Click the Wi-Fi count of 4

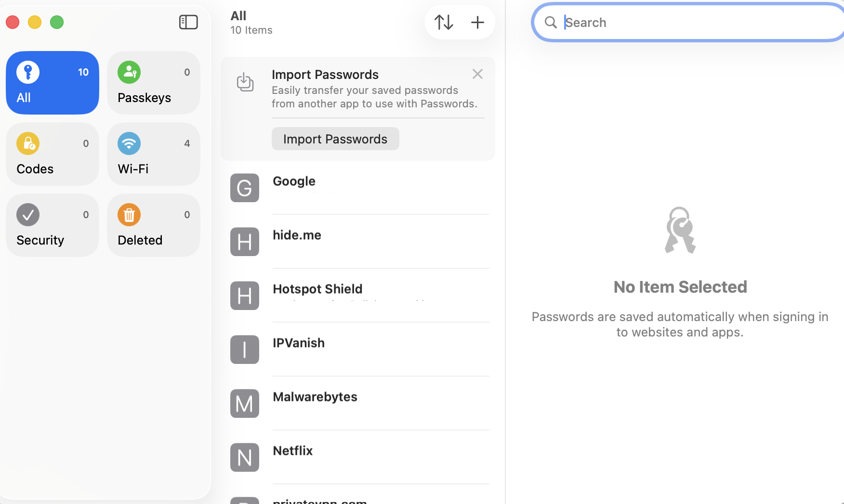(187, 143)
